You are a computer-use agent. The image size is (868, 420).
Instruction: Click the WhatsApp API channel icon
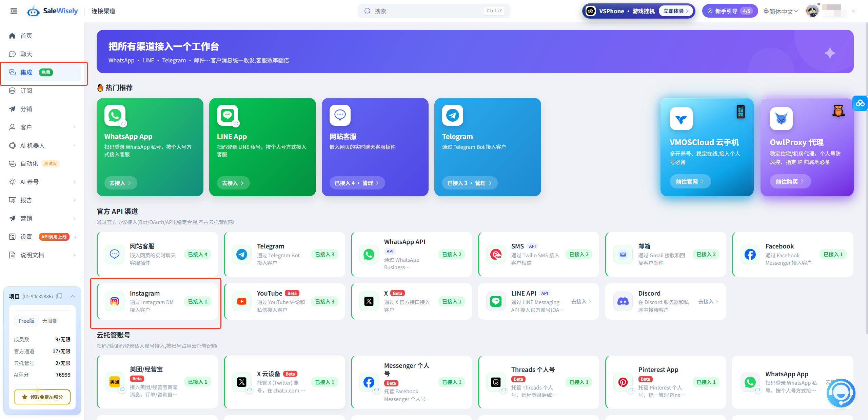pos(369,254)
